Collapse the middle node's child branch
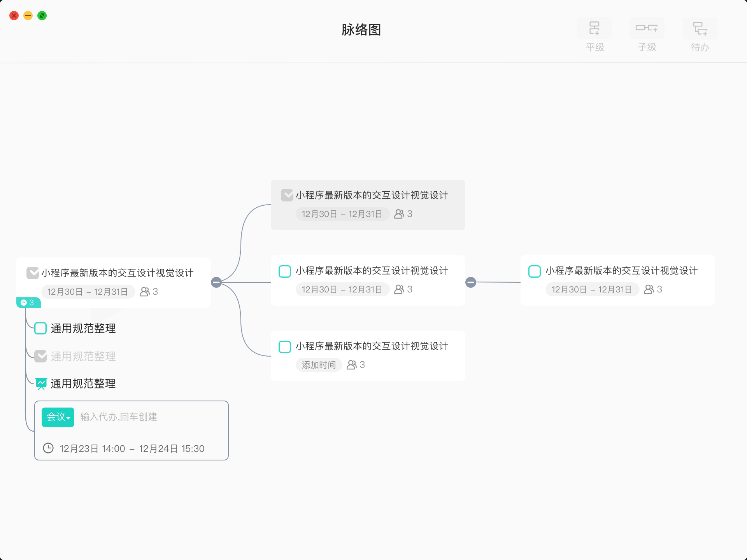The image size is (747, 560). point(471,282)
